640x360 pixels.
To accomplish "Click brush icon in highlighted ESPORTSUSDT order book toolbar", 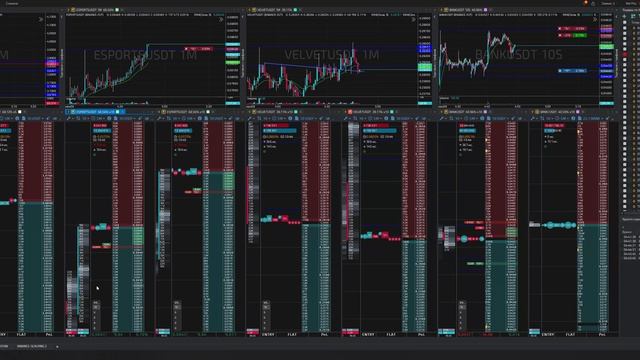I will pos(139,118).
